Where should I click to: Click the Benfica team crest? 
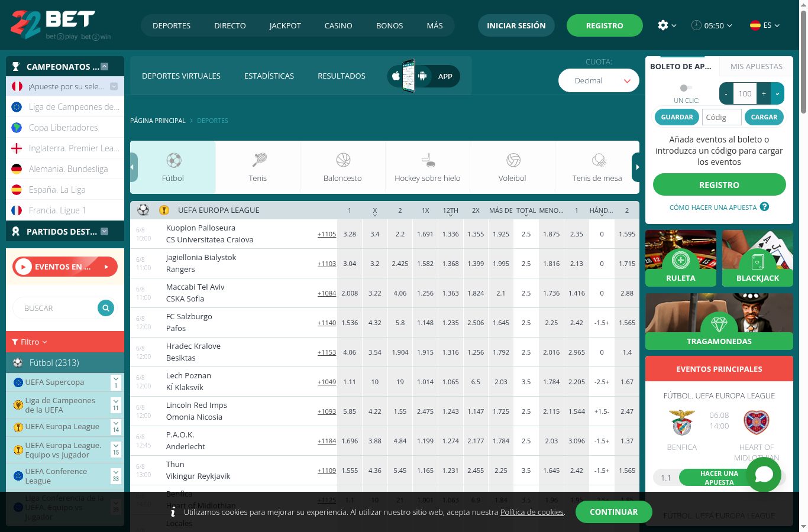click(682, 422)
